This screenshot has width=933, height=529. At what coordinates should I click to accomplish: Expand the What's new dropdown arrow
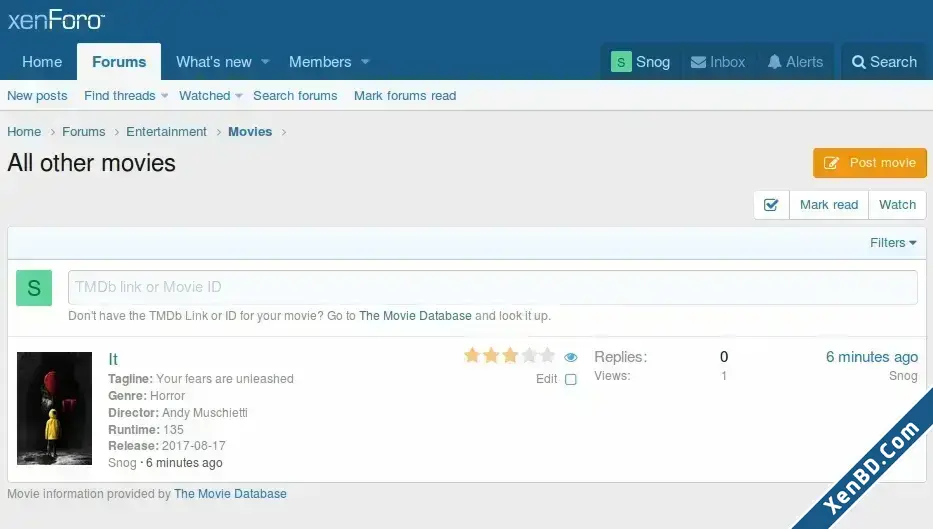[x=265, y=62]
